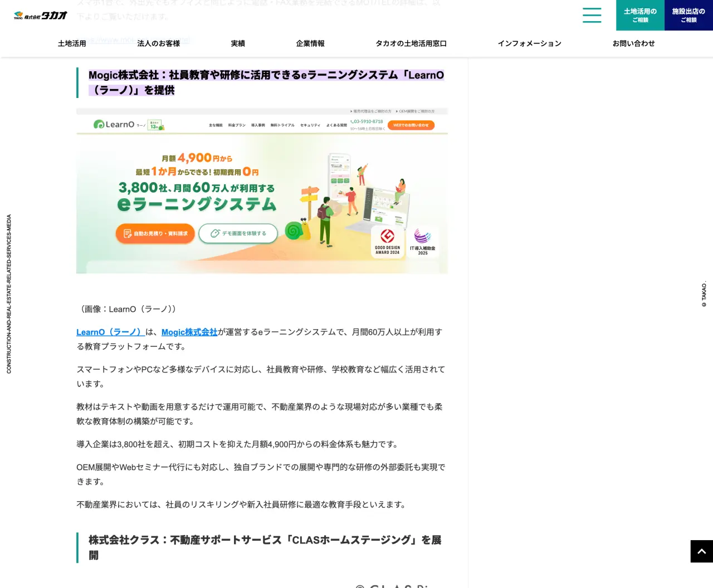
Task: Follow the Mogic株式会社 text link
Action: [x=189, y=332]
